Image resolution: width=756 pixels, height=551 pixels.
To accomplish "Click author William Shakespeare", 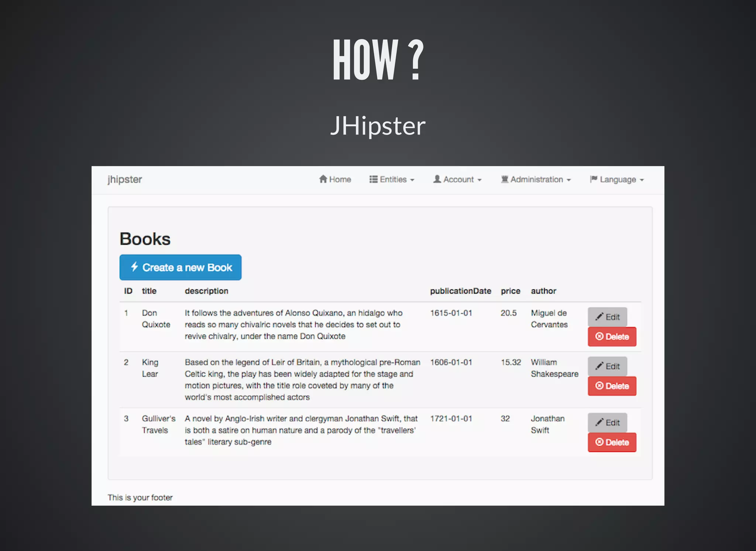I will [554, 368].
